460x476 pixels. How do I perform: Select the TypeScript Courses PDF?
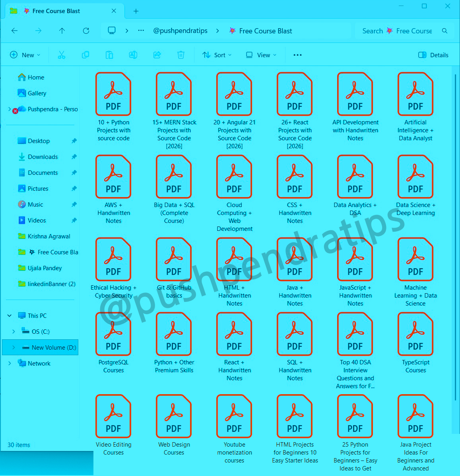pyautogui.click(x=415, y=343)
